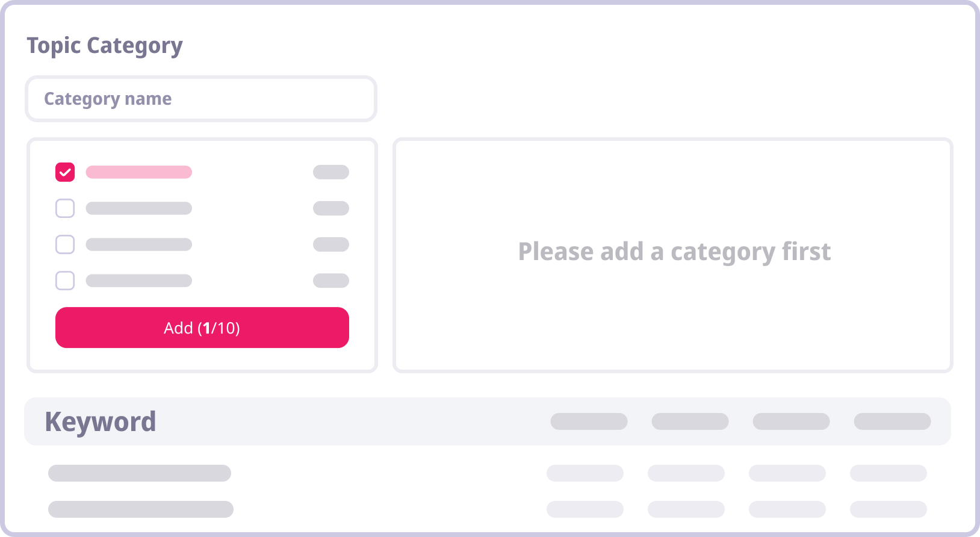Click the first column header after Keyword
This screenshot has width=980, height=537.
click(x=589, y=421)
